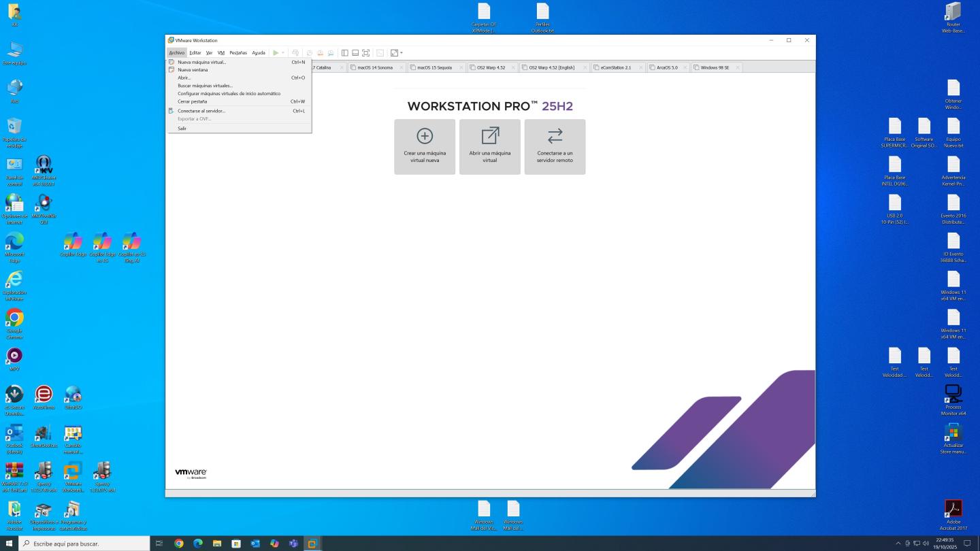Open the Editar menu

[195, 52]
